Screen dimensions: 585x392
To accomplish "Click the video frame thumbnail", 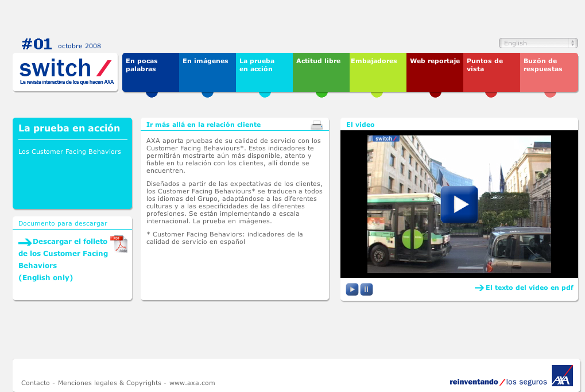I will (x=459, y=204).
